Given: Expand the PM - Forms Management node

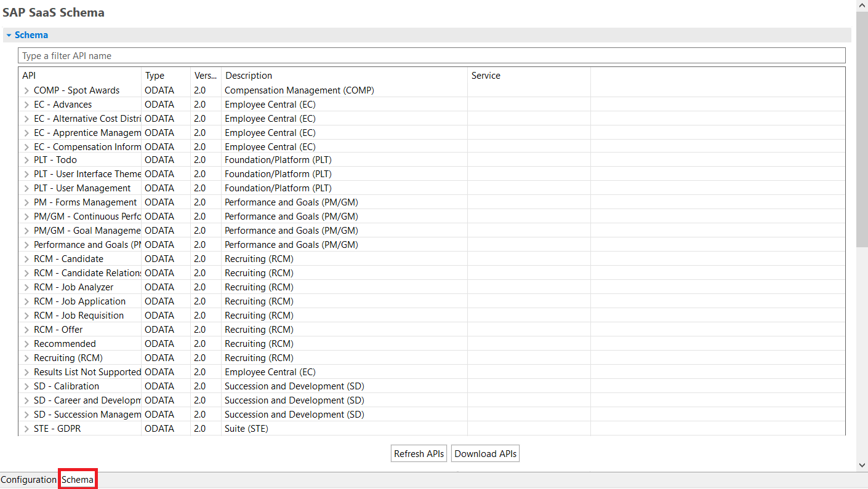Looking at the screenshot, I should pos(26,202).
